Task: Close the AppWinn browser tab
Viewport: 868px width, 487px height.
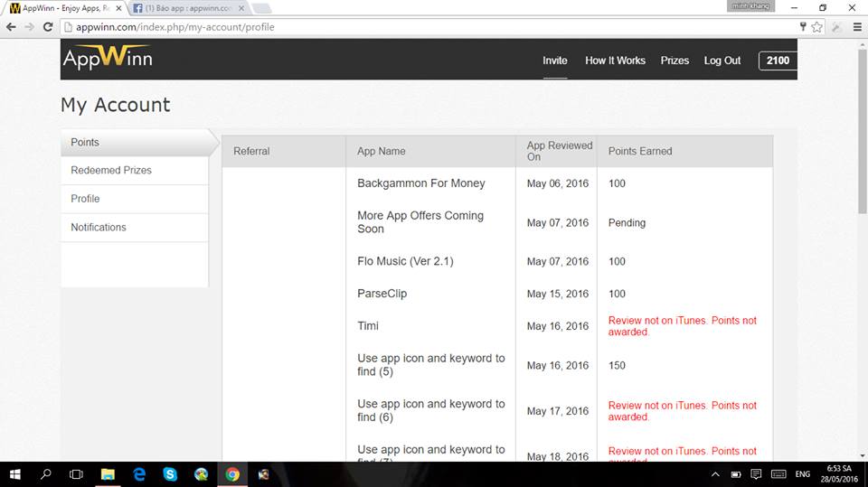Action: pyautogui.click(x=118, y=8)
